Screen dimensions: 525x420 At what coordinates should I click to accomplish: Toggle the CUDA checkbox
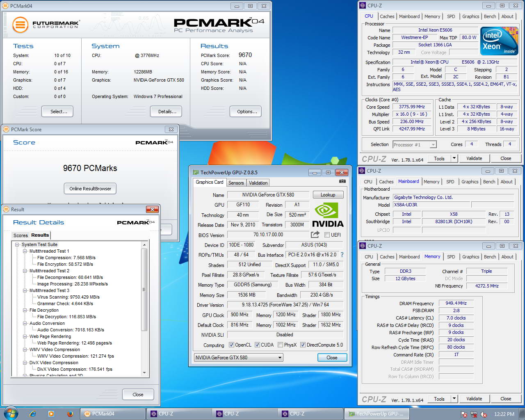(258, 345)
